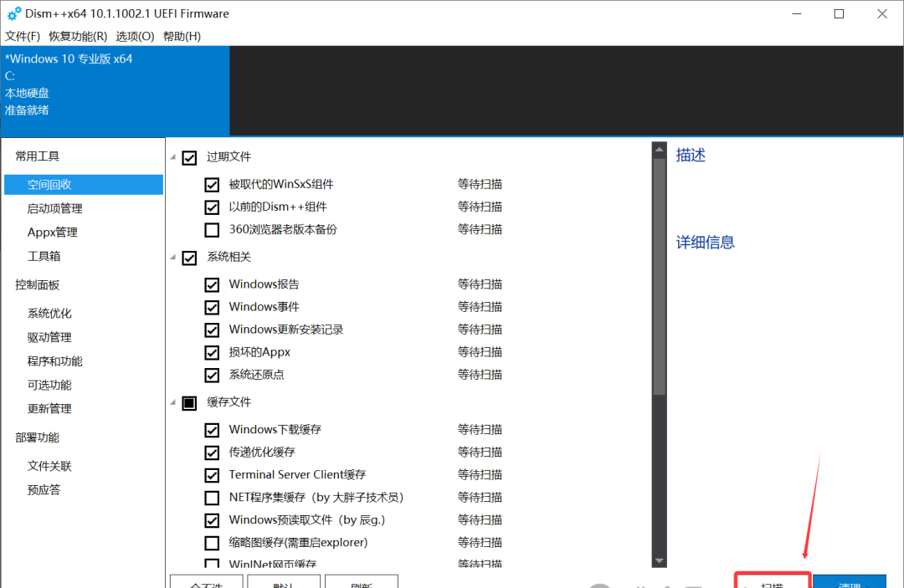Enable the 360浏览器老版本备份 checkbox
Screen dimensions: 904x588
click(x=212, y=229)
